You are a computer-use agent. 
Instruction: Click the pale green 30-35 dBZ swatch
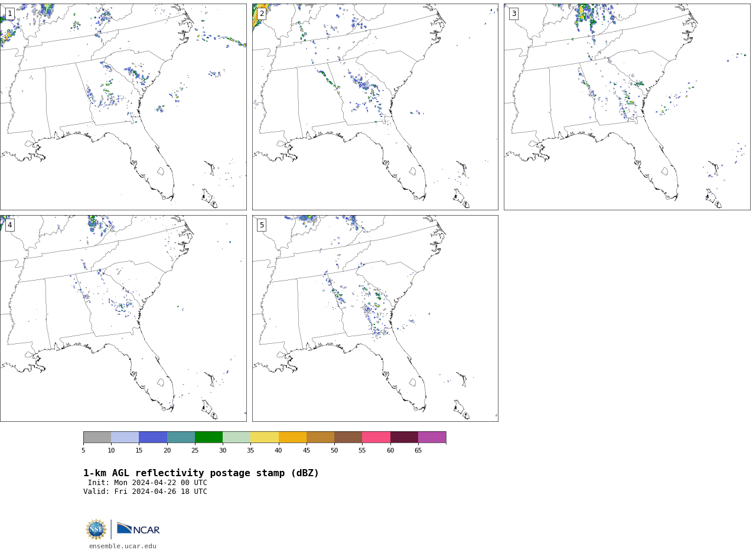point(236,437)
